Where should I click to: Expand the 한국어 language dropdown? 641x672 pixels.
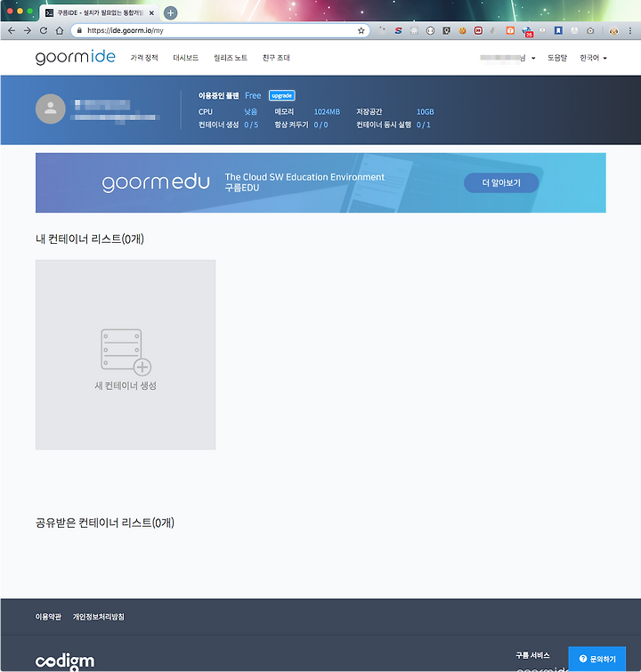[594, 58]
